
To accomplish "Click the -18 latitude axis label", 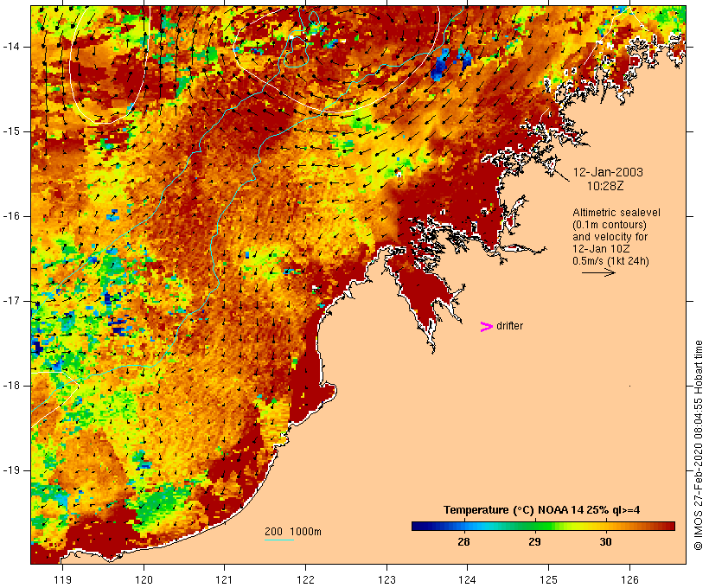I will coord(11,386).
